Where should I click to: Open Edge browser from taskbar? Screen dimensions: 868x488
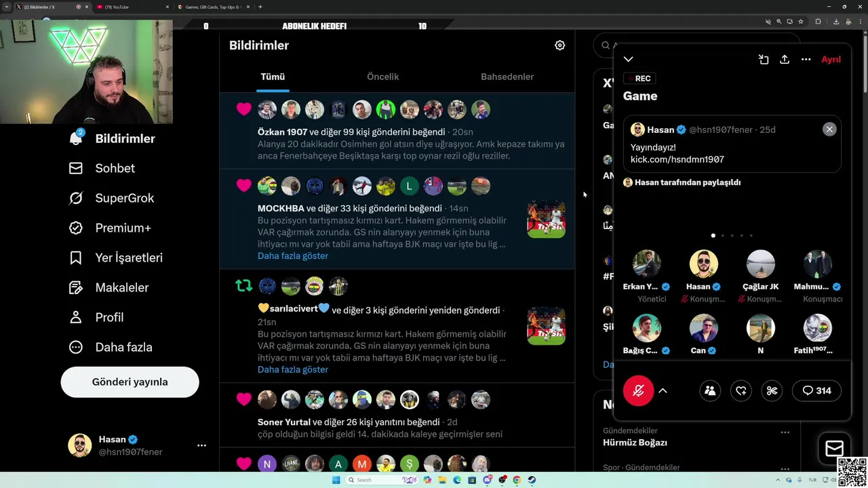point(457,480)
